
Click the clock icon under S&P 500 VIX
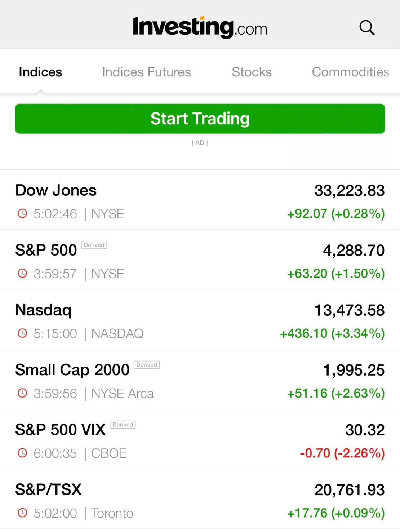[22, 453]
